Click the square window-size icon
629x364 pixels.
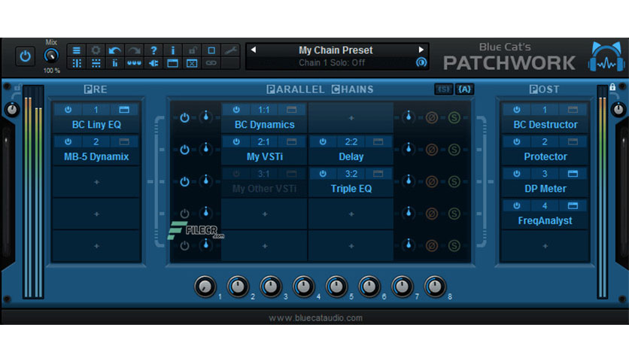[x=211, y=50]
